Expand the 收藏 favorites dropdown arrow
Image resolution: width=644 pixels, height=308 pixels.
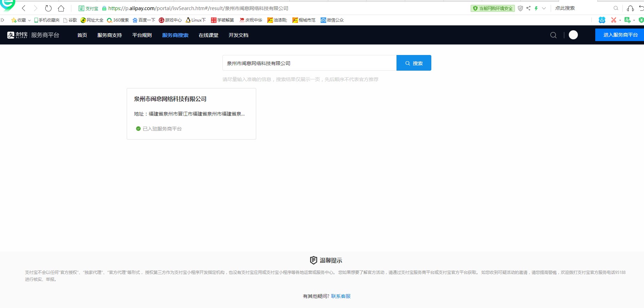click(x=29, y=21)
